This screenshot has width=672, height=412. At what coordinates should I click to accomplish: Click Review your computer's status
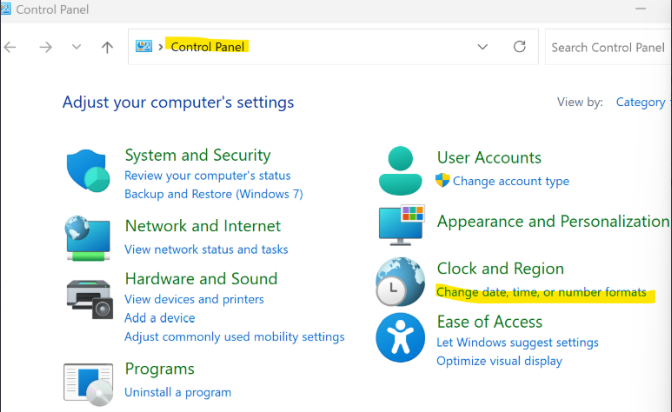[207, 175]
